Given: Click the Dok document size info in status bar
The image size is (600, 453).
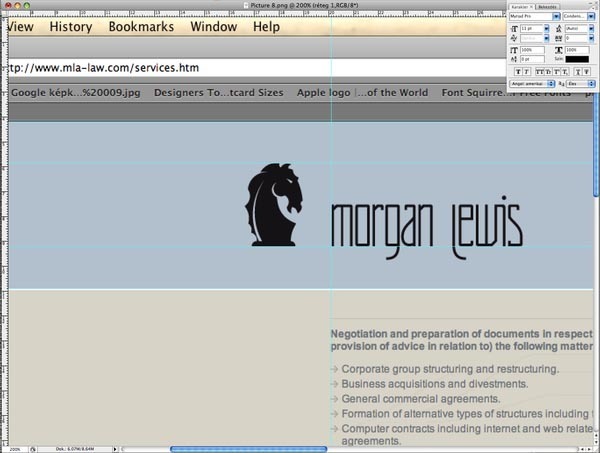Looking at the screenshot, I should [75, 449].
